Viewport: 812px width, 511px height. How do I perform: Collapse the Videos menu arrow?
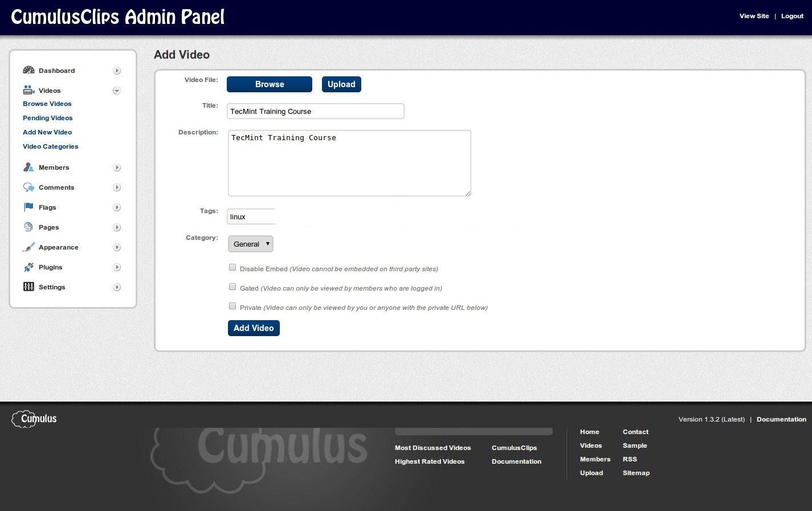[117, 91]
